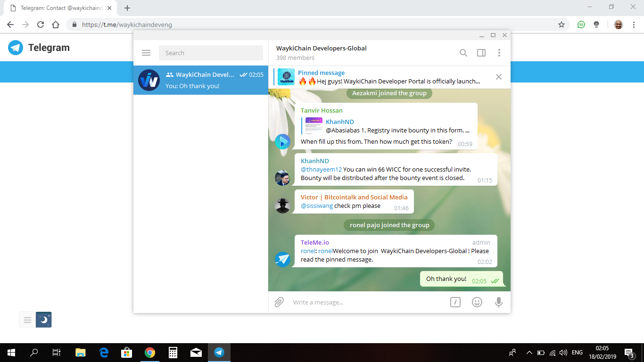Image resolution: width=644 pixels, height=362 pixels.
Task: Open the hamburger menu beside Search
Action: tap(146, 53)
